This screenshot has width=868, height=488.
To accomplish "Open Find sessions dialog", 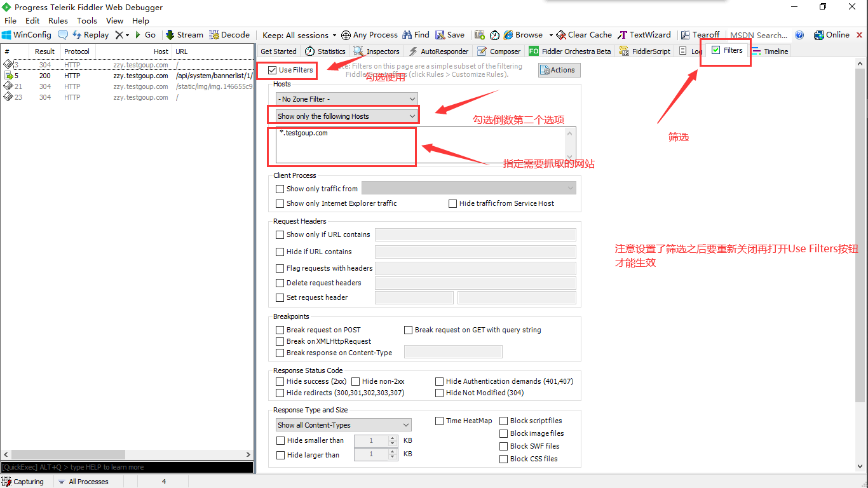I will pos(416,35).
